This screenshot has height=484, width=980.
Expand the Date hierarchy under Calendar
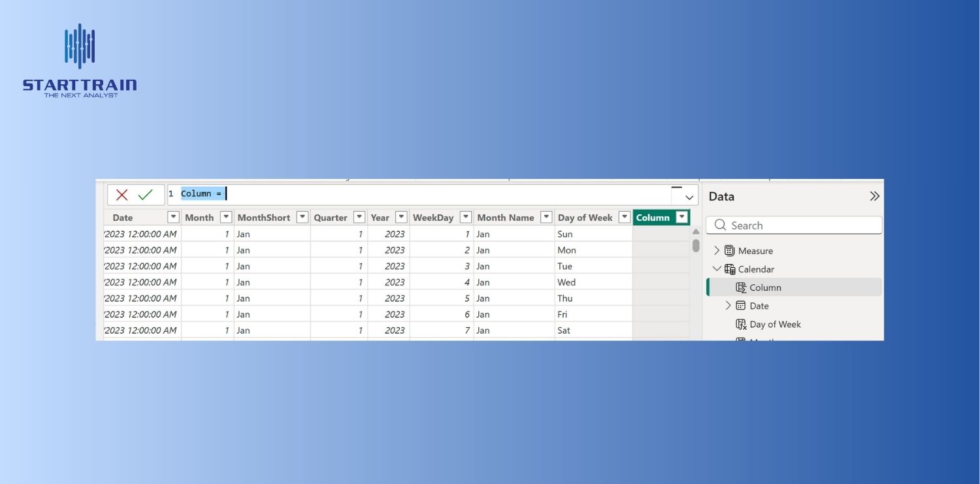(x=728, y=305)
